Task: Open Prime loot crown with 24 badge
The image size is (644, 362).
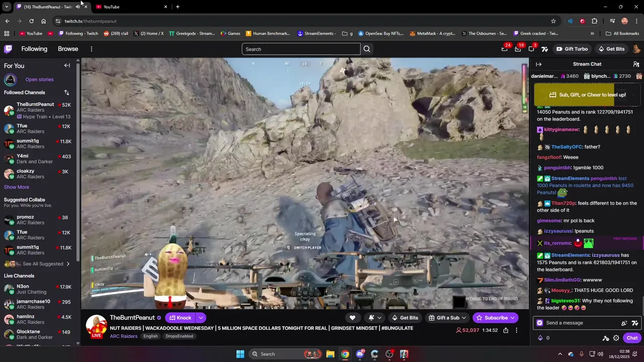Action: 505,49
